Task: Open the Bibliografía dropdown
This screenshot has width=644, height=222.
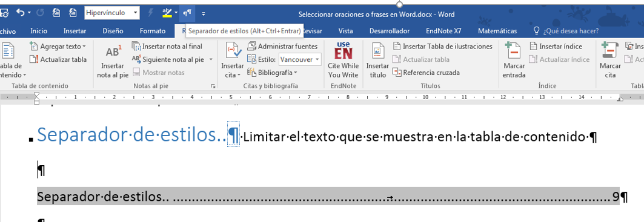Action: tap(272, 73)
